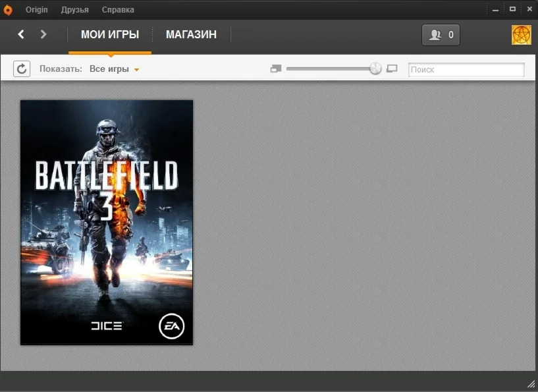Open the Друзья menu
The width and height of the screenshot is (538, 392).
click(74, 9)
